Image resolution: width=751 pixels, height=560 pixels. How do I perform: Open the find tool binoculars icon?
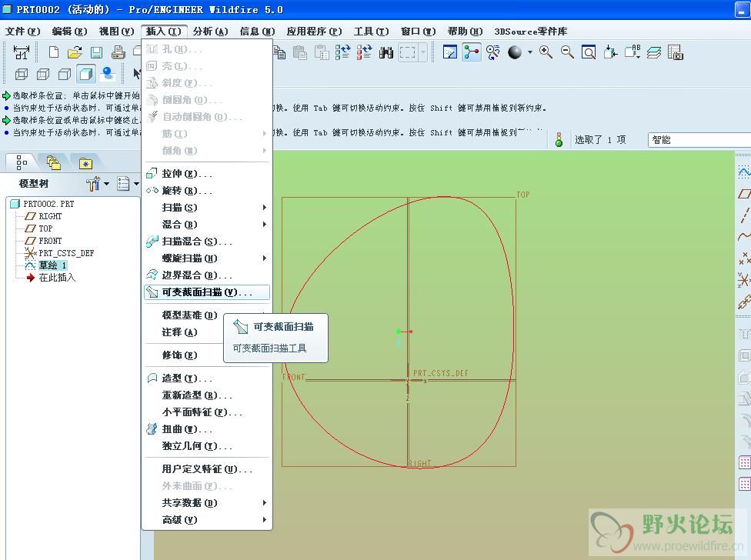(386, 52)
